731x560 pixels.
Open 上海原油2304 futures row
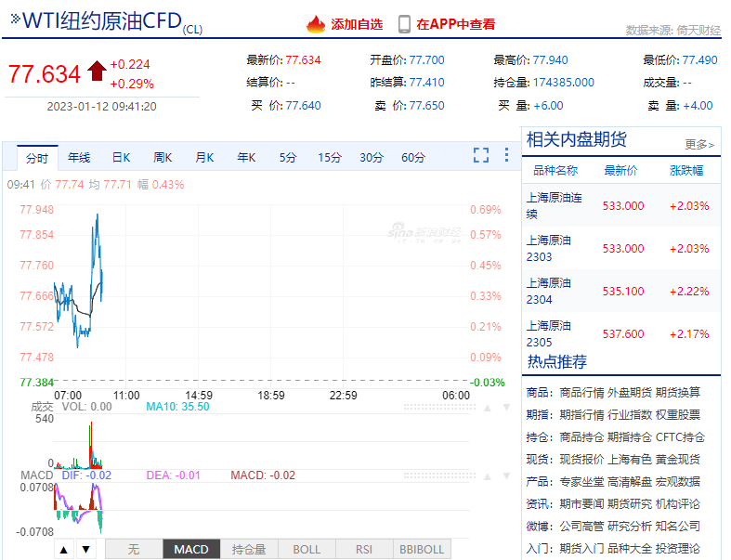coord(621,292)
